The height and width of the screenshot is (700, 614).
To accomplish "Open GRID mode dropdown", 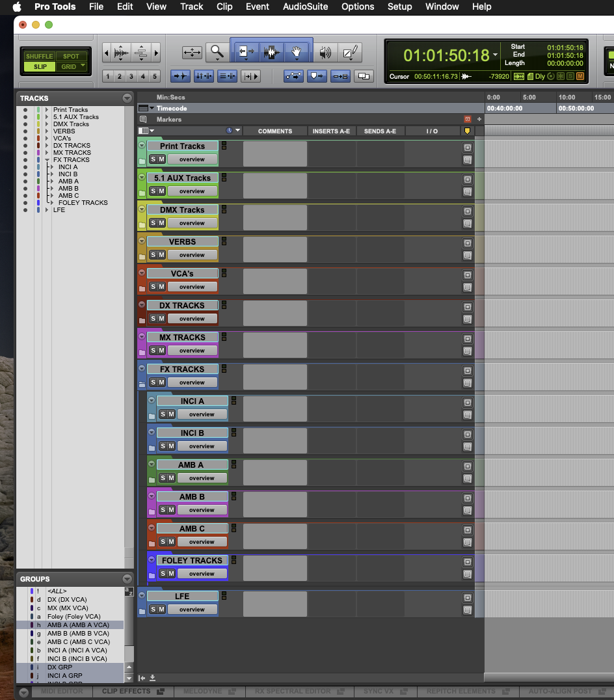I will pyautogui.click(x=83, y=66).
